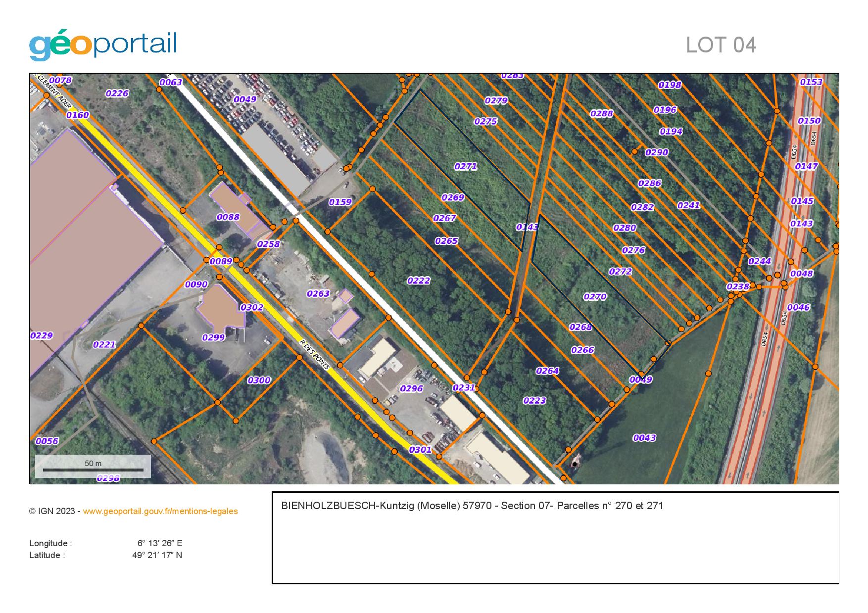Click parcel number 0231
The height and width of the screenshot is (613, 868).
464,387
